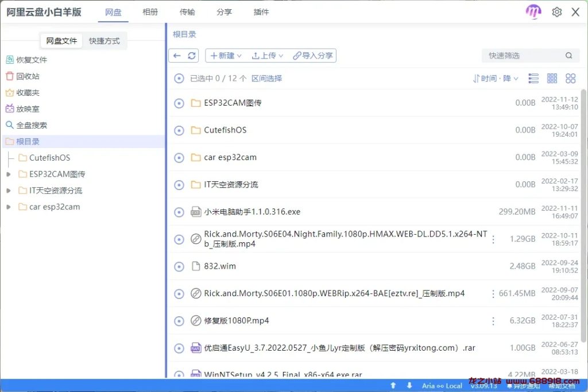This screenshot has width=588, height=392.
Task: Click the 优启通EasyU rar file icon
Action: coord(196,348)
